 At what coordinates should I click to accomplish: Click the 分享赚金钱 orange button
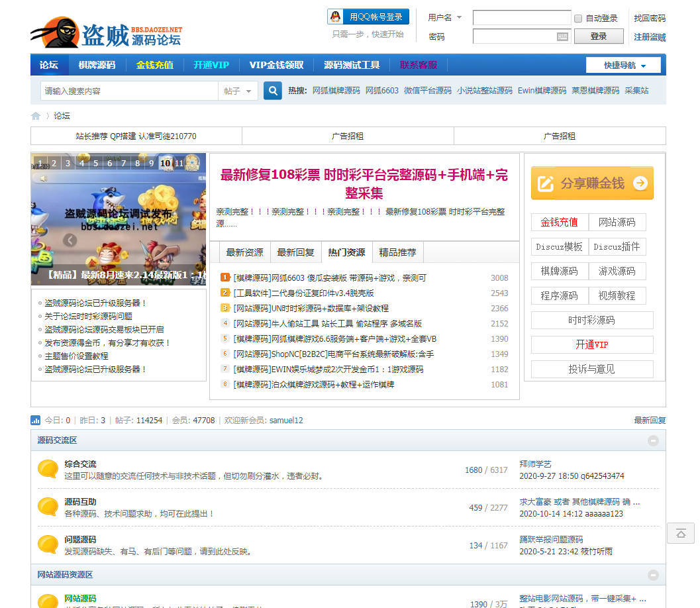592,183
